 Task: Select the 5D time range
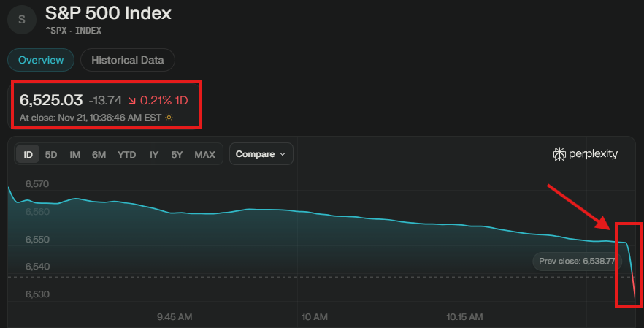[x=51, y=155]
